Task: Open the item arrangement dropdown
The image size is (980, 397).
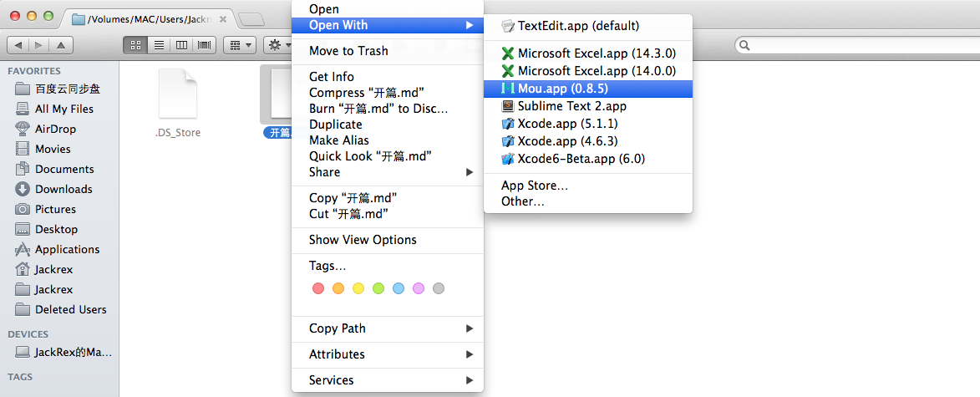Action: click(240, 45)
